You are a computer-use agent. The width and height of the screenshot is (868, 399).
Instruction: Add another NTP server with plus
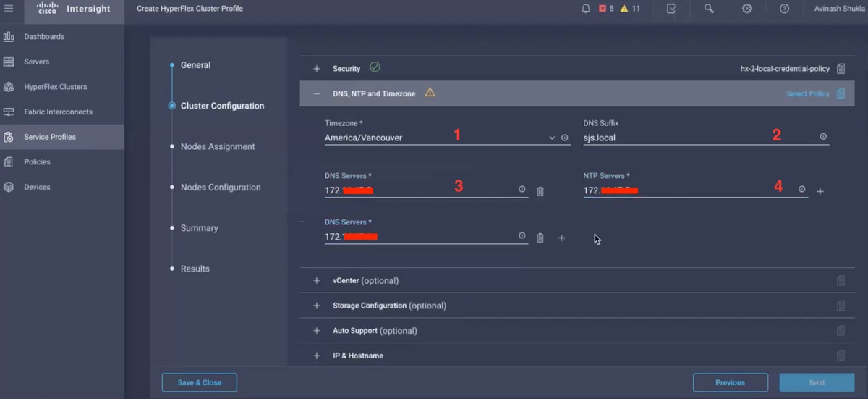(x=820, y=191)
